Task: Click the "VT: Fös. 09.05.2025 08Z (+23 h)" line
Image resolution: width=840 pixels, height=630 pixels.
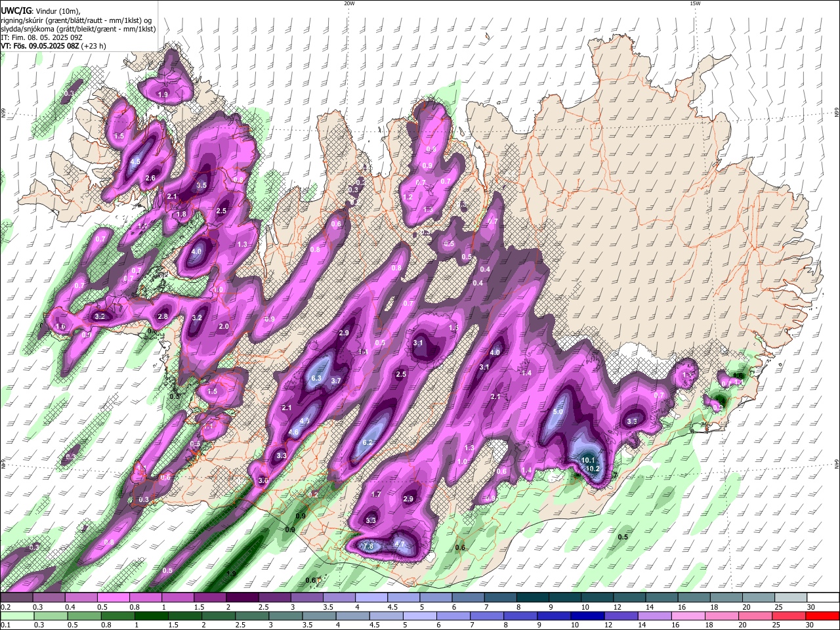Action: coord(53,46)
